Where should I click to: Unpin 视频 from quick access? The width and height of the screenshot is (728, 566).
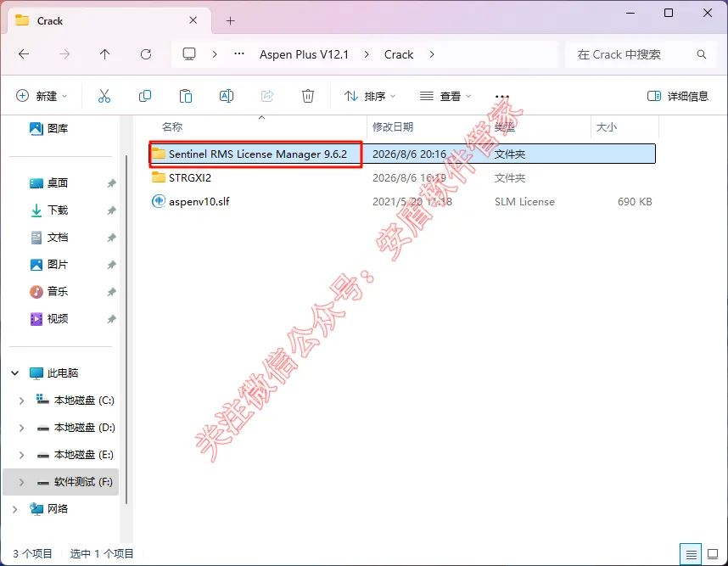coord(111,319)
